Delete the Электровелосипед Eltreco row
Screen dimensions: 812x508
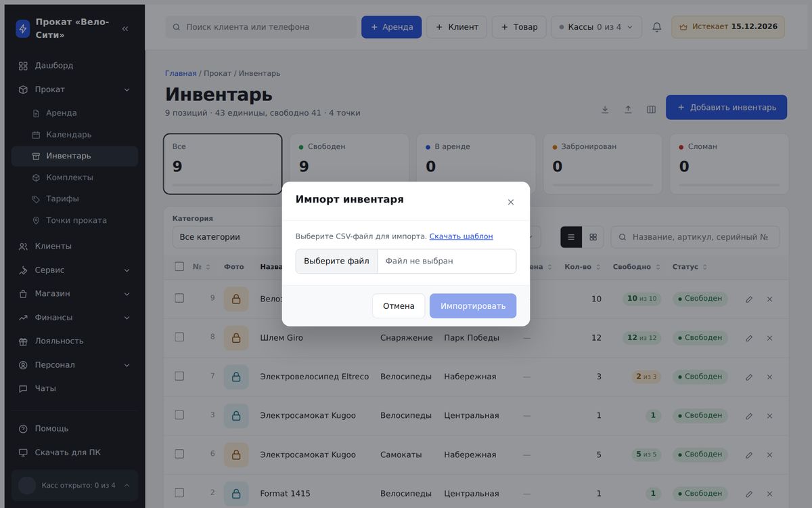pos(769,377)
